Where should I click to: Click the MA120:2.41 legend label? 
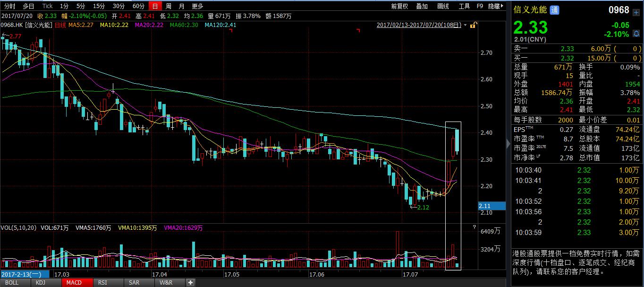pyautogui.click(x=220, y=25)
